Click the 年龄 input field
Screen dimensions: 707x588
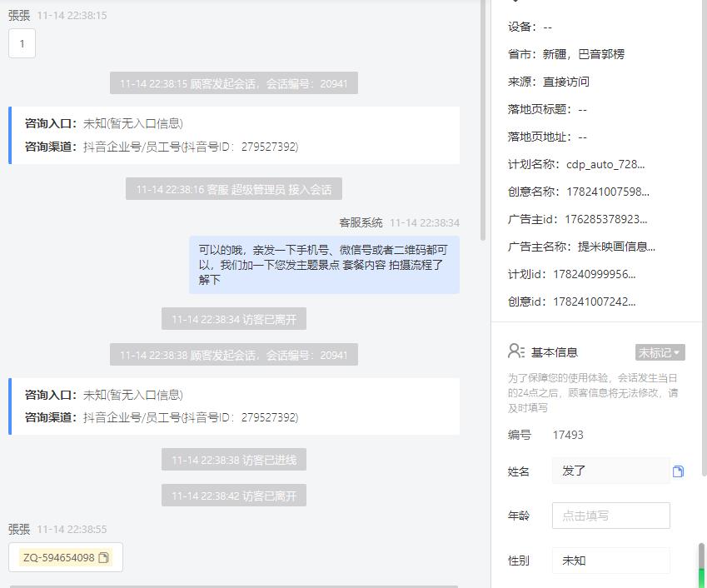point(611,516)
